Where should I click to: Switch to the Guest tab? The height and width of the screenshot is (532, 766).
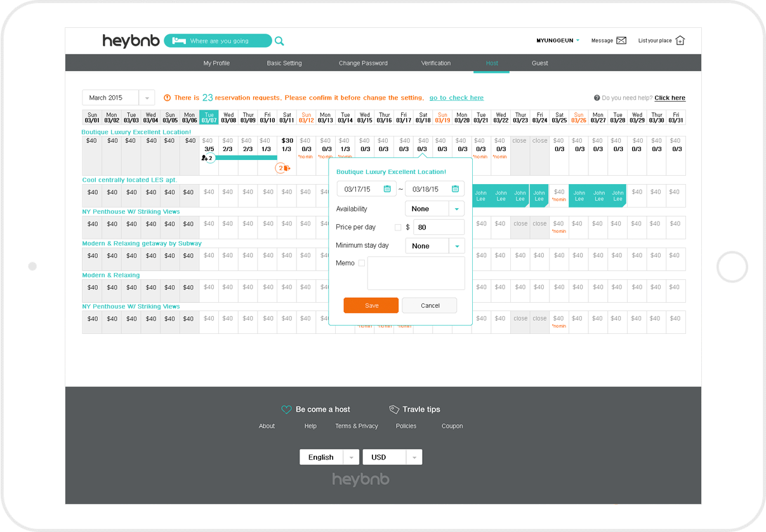pyautogui.click(x=539, y=63)
